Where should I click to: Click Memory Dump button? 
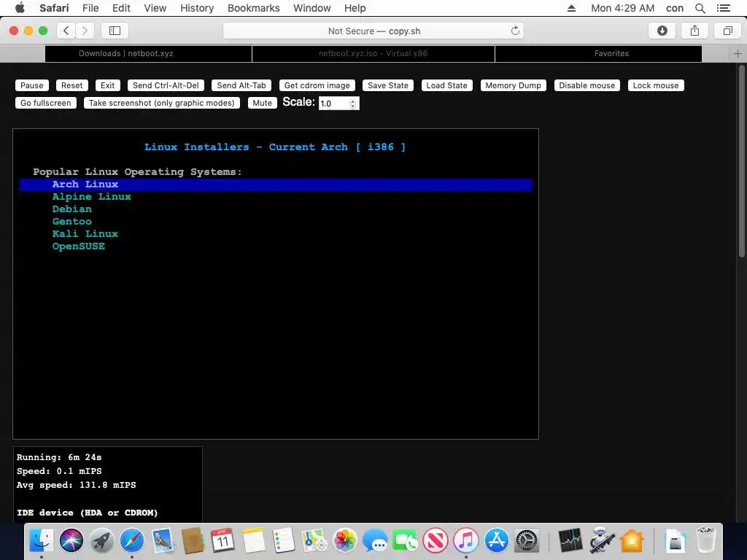point(513,85)
